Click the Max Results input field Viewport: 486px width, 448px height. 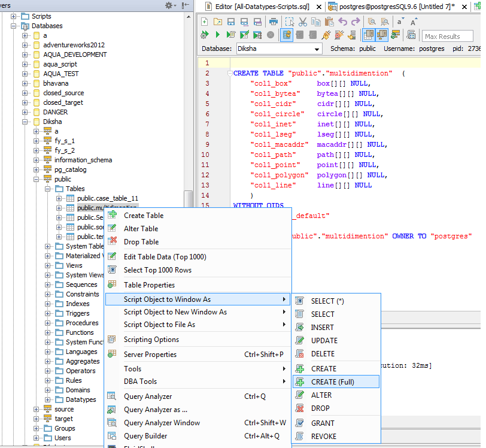[x=446, y=37]
